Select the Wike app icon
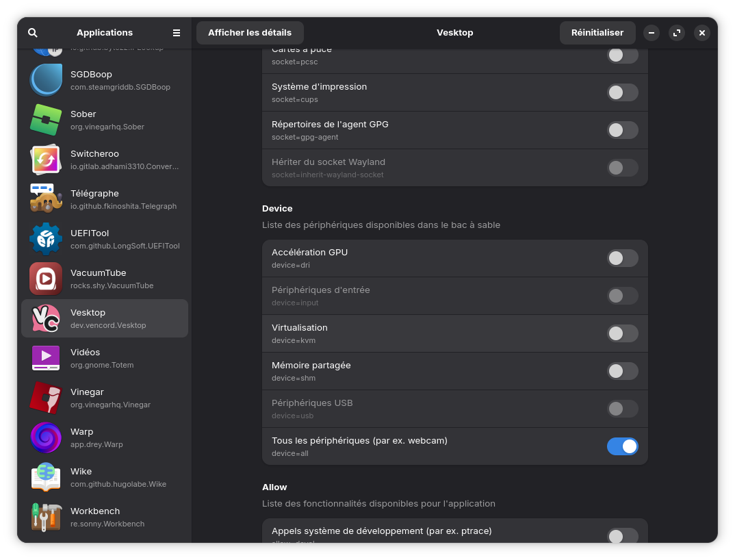This screenshot has width=735, height=560. pos(46,477)
